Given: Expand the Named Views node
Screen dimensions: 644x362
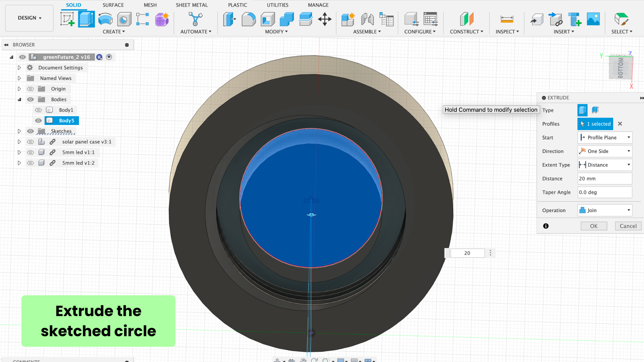Looking at the screenshot, I should click(19, 78).
